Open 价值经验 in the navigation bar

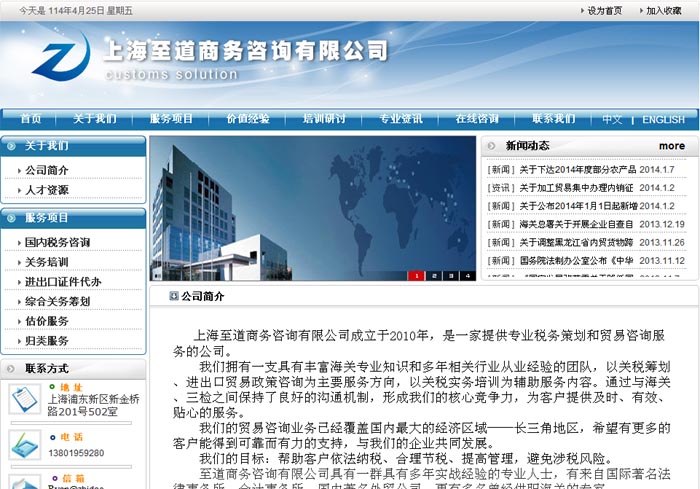[x=248, y=119]
